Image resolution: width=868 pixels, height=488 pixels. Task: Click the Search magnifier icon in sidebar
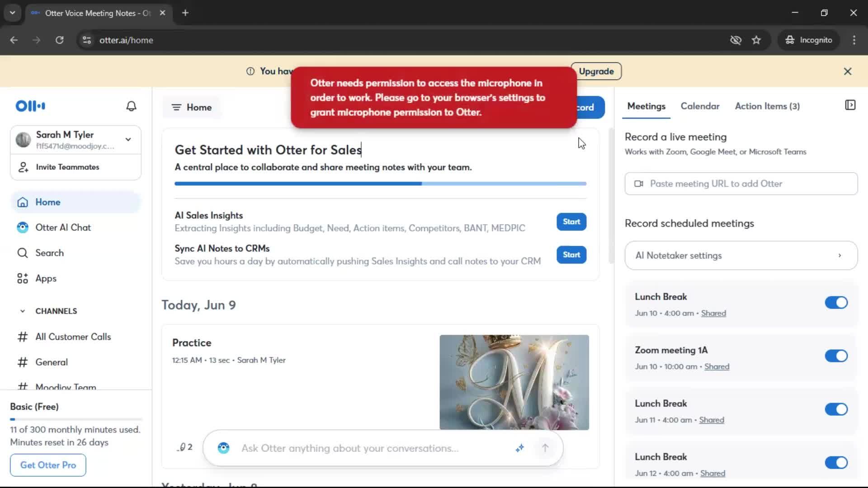pyautogui.click(x=23, y=253)
